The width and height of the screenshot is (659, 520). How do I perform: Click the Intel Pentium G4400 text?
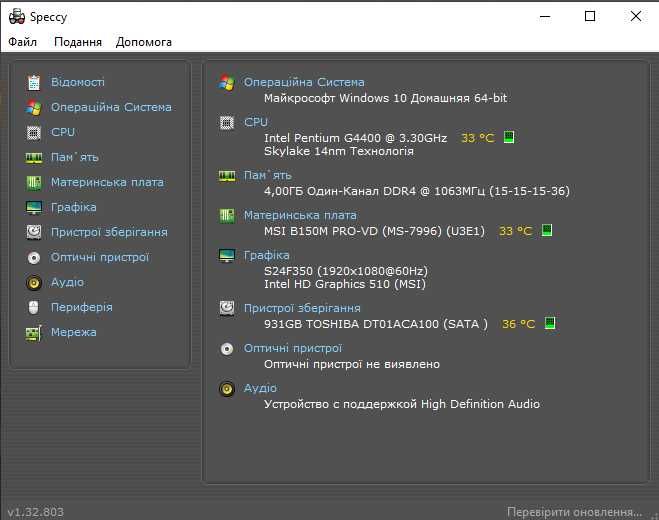[x=356, y=138]
